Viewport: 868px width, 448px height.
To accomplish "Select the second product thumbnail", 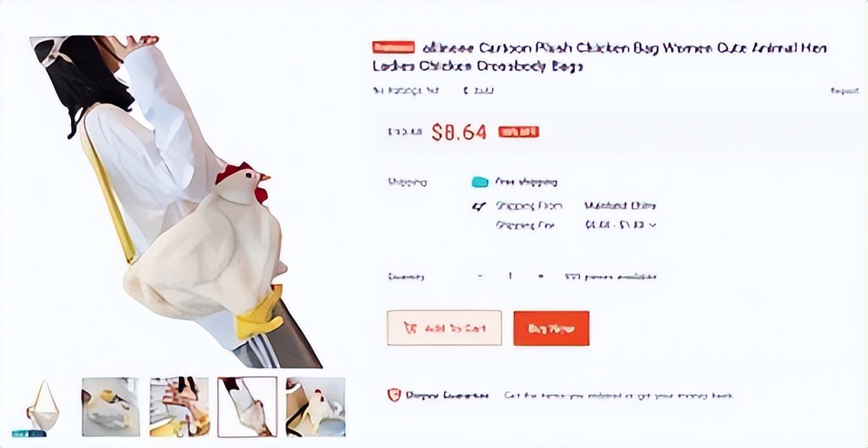I will [x=111, y=407].
